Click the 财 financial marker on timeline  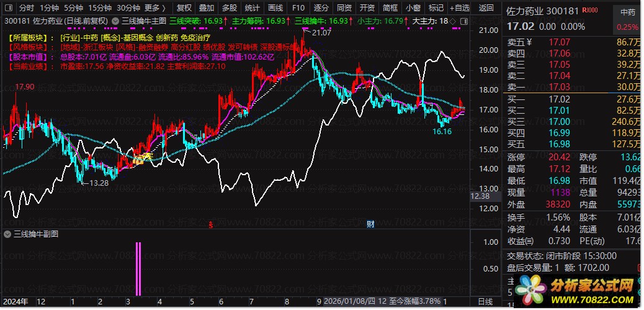pyautogui.click(x=370, y=224)
